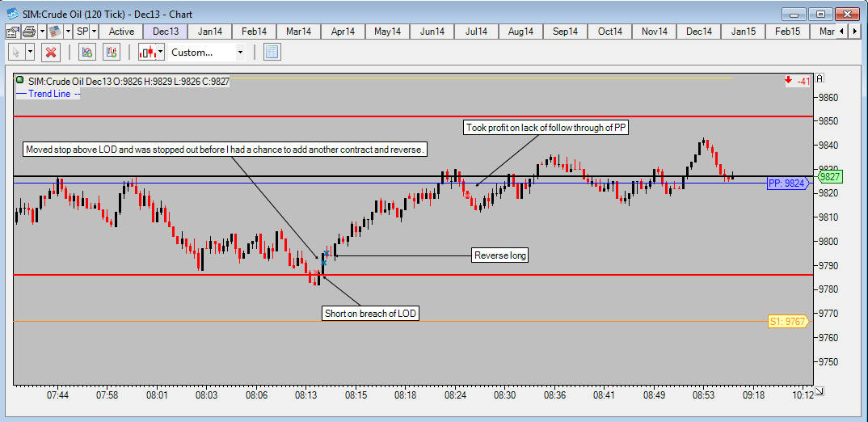The height and width of the screenshot is (422, 868).
Task: Toggle the A auto-scale button
Action: coord(820,78)
